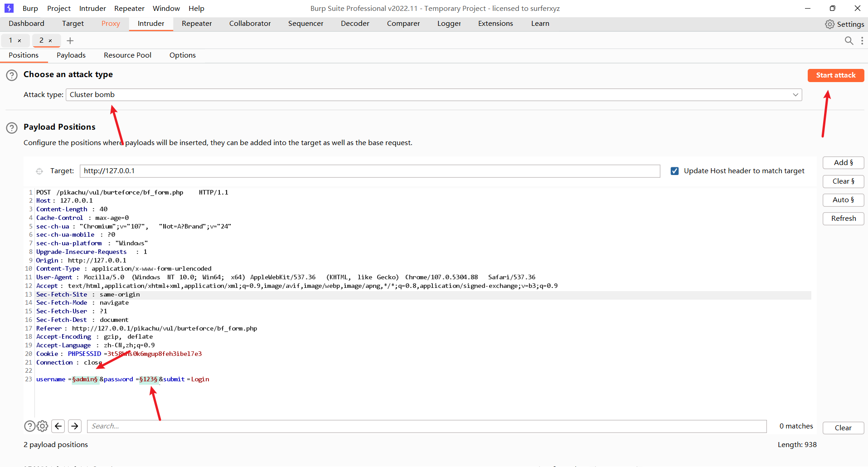The image size is (868, 467).
Task: Add a new Intruder tab with plus
Action: [x=70, y=41]
